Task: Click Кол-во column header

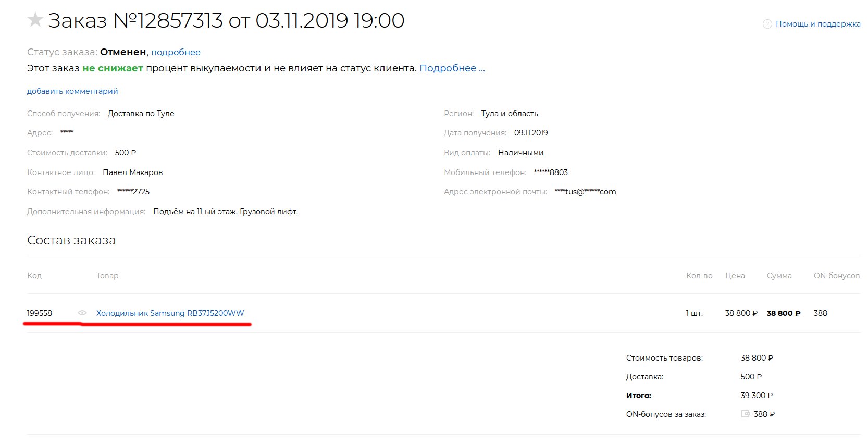Action: pos(699,276)
